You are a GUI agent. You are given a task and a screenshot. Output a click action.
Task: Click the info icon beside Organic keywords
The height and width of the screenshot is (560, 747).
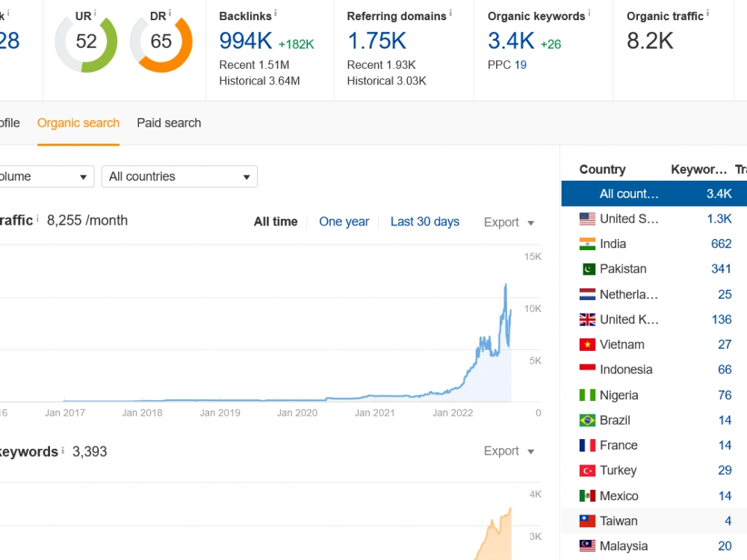coord(589,13)
